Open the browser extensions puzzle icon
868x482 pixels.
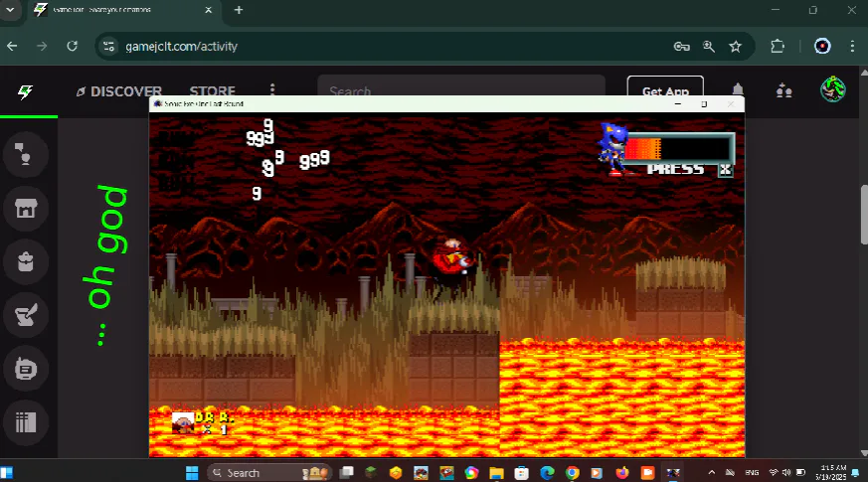click(x=778, y=47)
